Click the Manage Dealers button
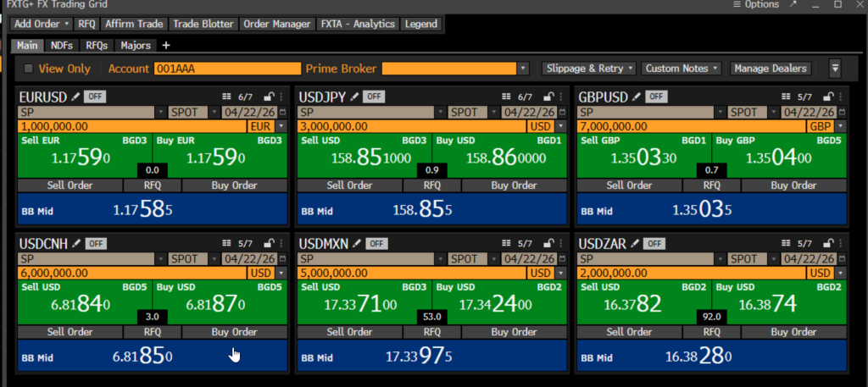 [770, 69]
